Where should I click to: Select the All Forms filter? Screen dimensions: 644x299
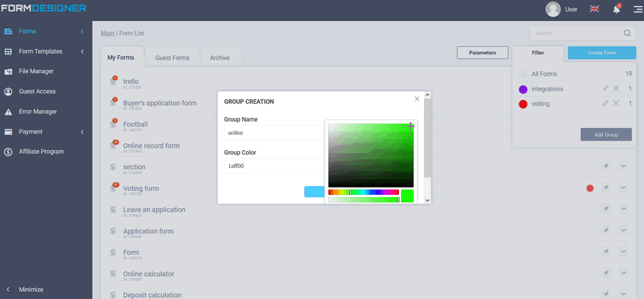pos(544,74)
